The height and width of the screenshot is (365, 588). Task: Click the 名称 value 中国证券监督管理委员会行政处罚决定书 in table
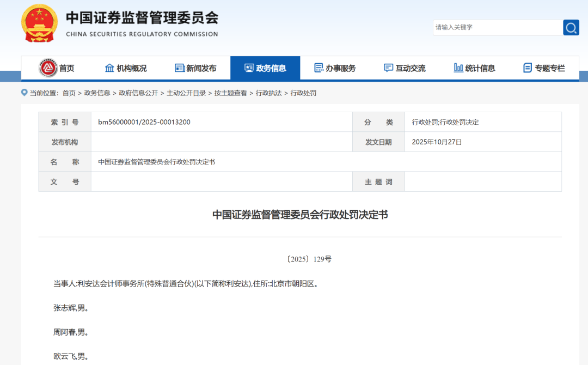157,162
